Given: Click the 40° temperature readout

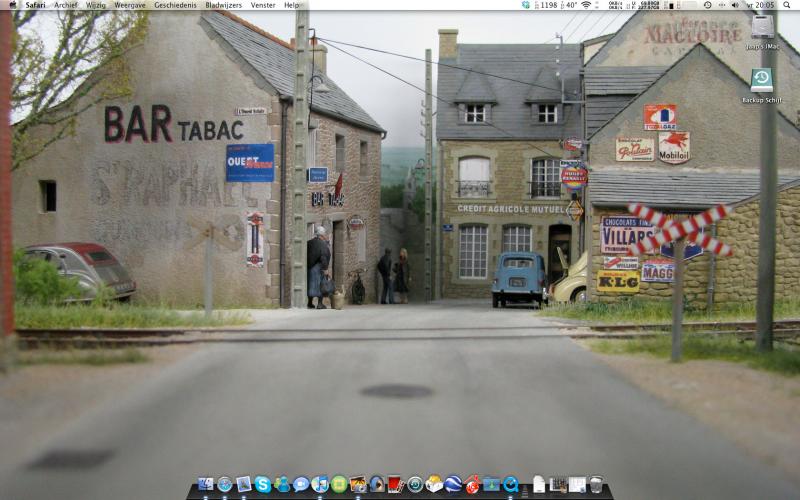Looking at the screenshot, I should coord(570,5).
